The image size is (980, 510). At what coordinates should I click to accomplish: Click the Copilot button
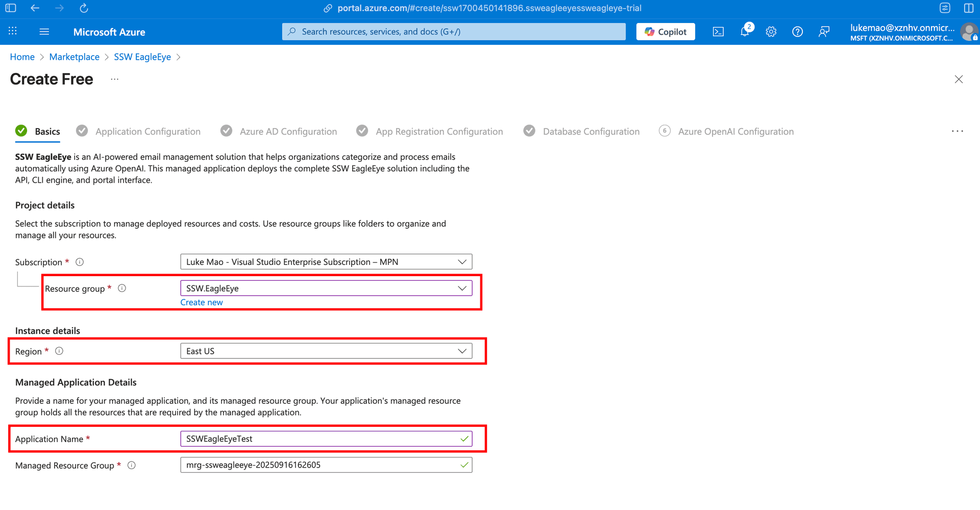click(666, 32)
